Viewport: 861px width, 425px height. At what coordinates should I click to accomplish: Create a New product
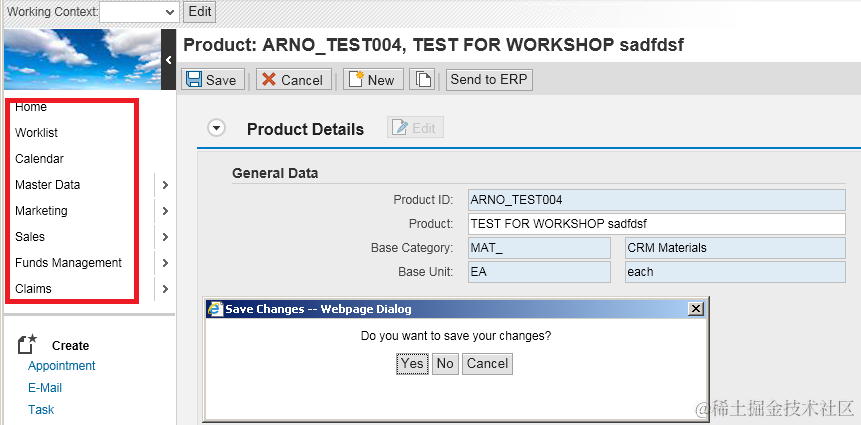[x=370, y=80]
